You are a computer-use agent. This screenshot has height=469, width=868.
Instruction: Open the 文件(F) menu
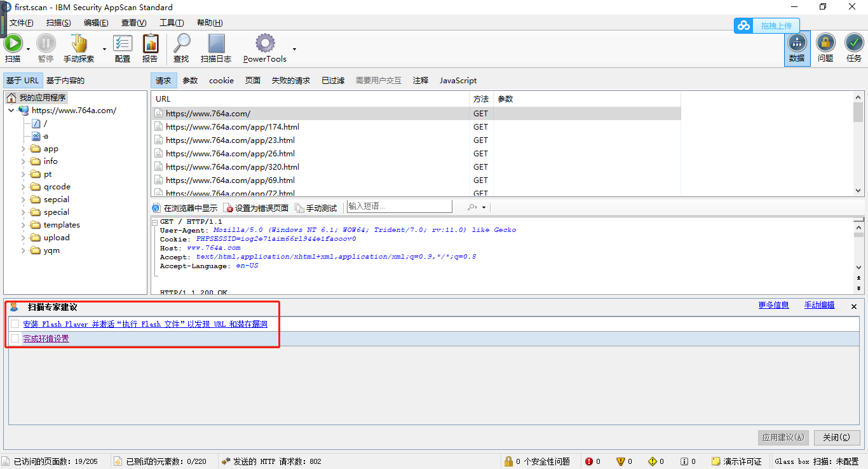21,22
